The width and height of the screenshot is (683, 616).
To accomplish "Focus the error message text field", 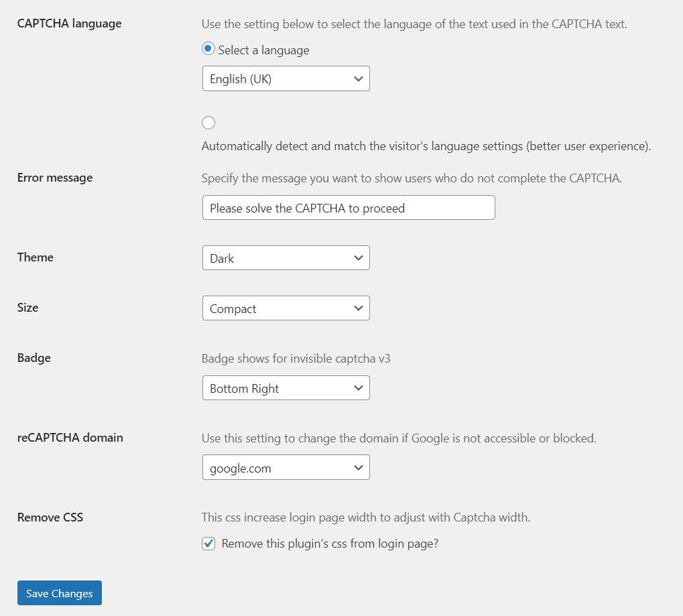I will tap(349, 207).
